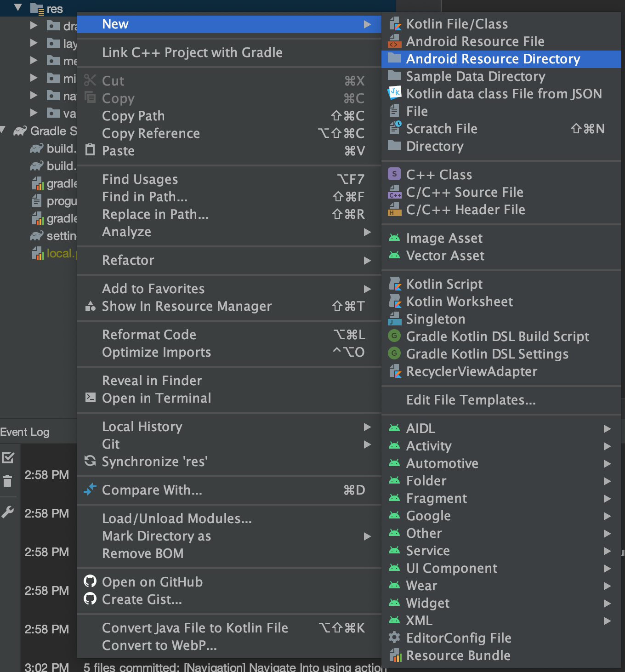Screen dimensions: 625x672
Task: Click the Kotlin File/Class icon
Action: pyautogui.click(x=395, y=24)
